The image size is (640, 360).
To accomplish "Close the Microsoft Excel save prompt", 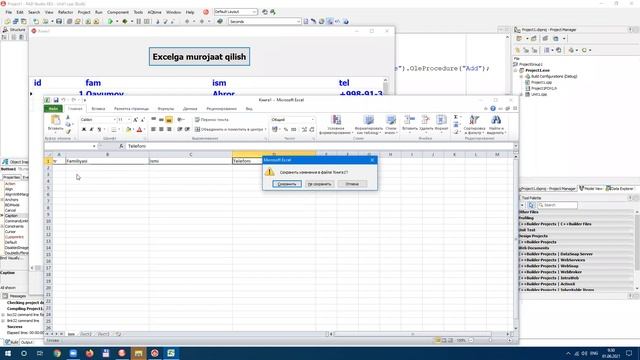I will pyautogui.click(x=372, y=160).
